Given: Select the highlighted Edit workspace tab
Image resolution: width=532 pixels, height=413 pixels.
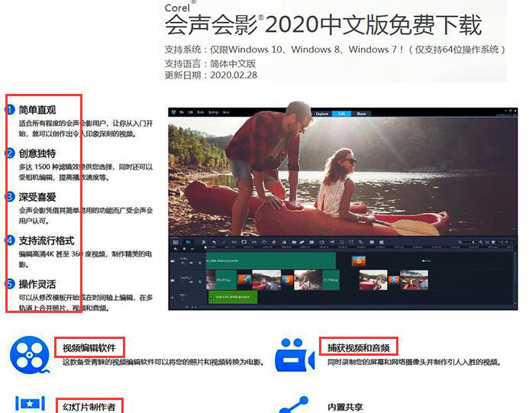Looking at the screenshot, I should (x=342, y=114).
